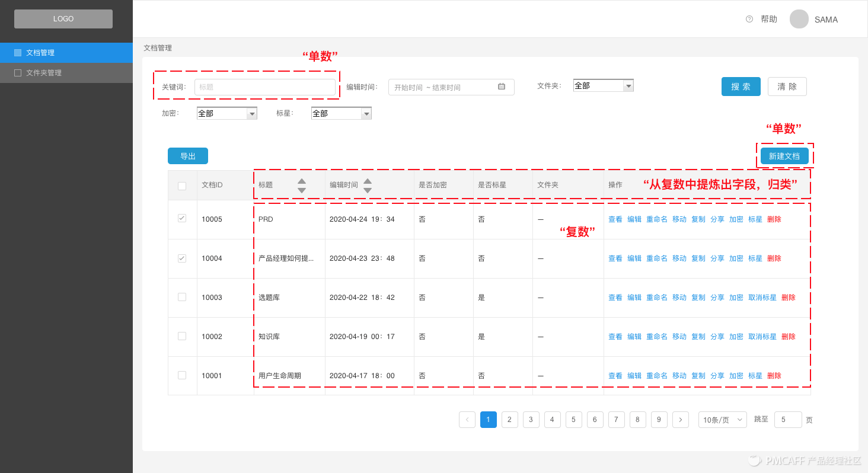The image size is (868, 473).
Task: Click the 跳至 page number input
Action: click(788, 420)
